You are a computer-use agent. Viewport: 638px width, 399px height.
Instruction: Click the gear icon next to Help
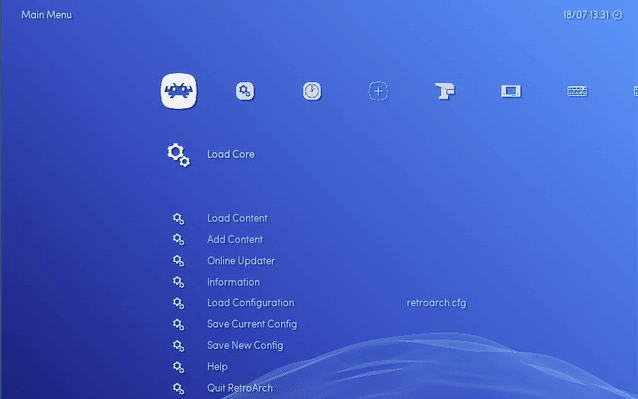coord(178,367)
